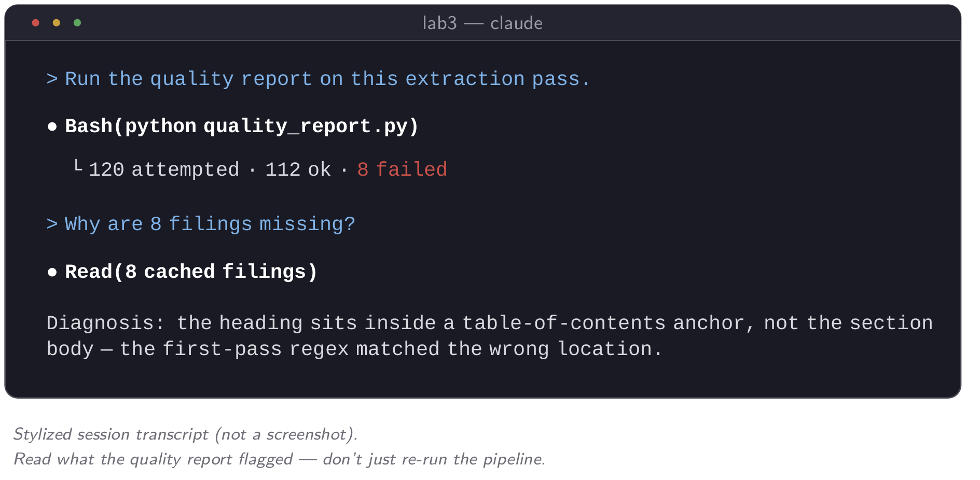
Task: Click 'first-pass regex' in the diagnosis
Action: tap(255, 349)
